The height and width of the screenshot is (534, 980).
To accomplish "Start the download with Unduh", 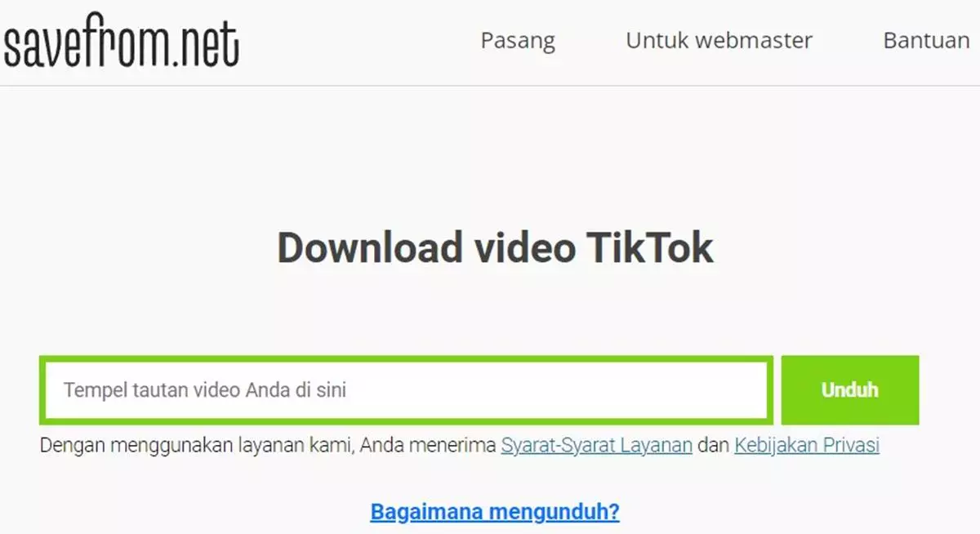I will pos(850,390).
